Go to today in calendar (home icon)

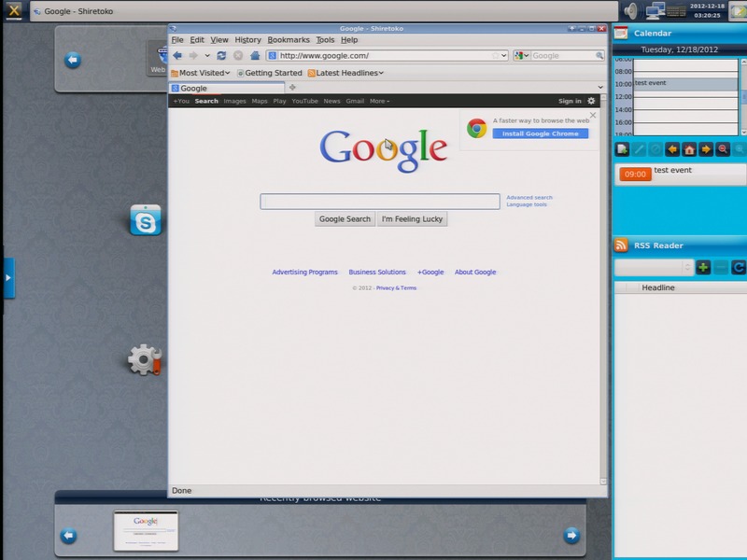pyautogui.click(x=689, y=149)
